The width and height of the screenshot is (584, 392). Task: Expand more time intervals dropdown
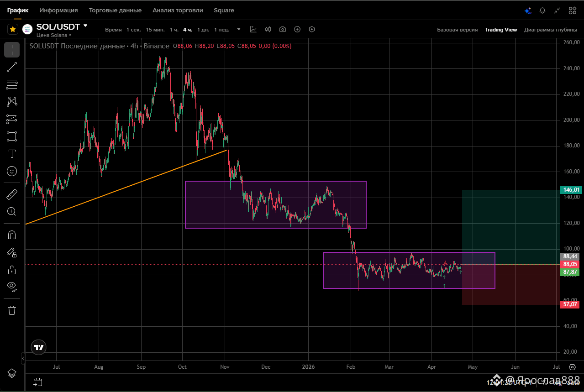pos(238,30)
